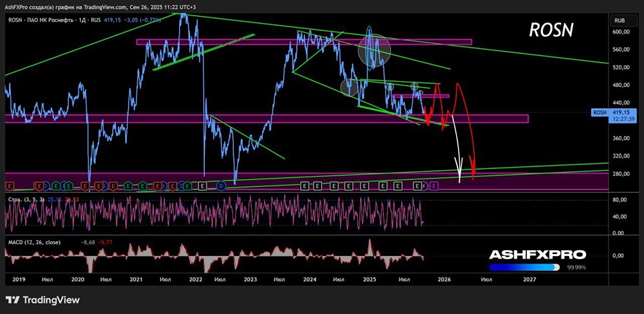Click the 360,00 price axis label
Image resolution: width=644 pixels, height=314 pixels.
620,139
